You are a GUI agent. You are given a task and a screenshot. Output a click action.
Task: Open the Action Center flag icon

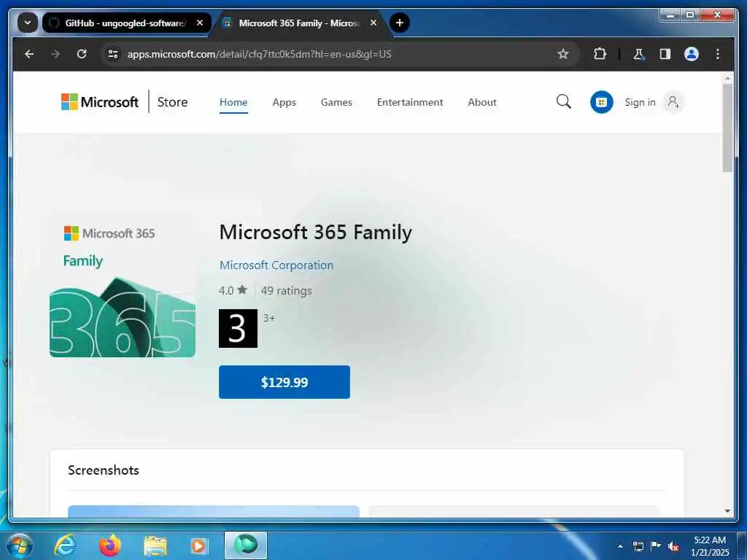656,545
